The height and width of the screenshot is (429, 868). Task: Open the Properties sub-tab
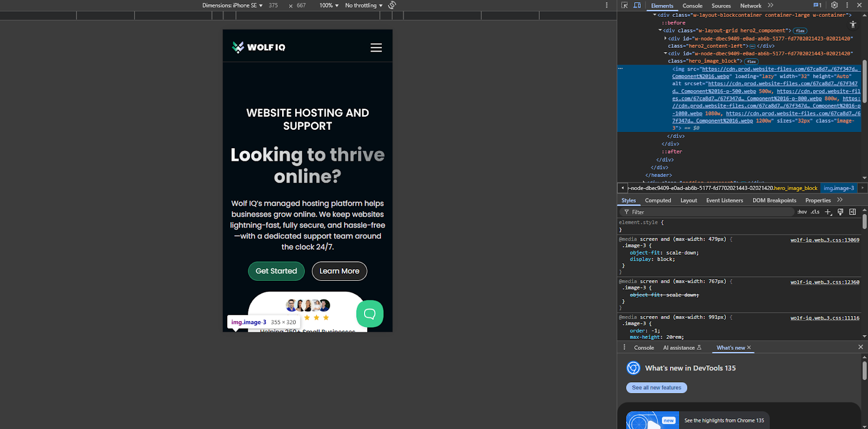[x=818, y=200]
